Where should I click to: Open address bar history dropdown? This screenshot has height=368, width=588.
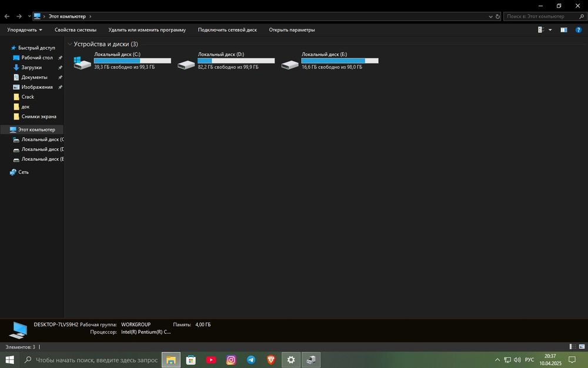pos(490,16)
